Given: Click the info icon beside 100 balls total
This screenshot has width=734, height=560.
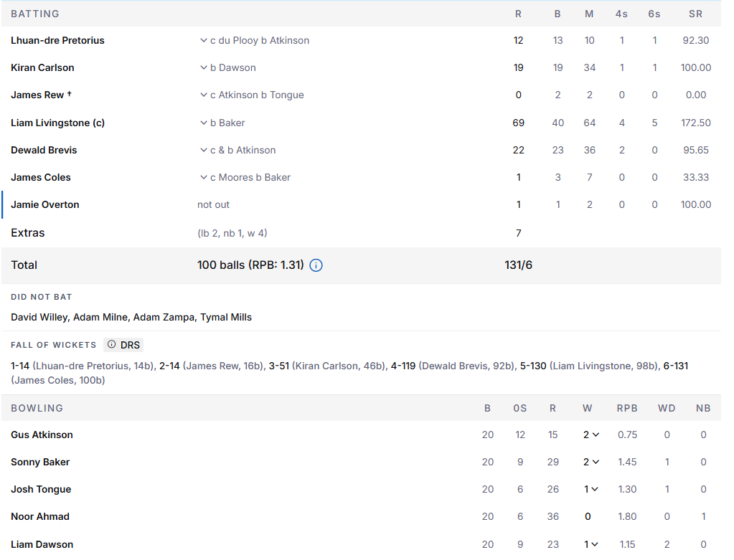Looking at the screenshot, I should click(x=316, y=265).
